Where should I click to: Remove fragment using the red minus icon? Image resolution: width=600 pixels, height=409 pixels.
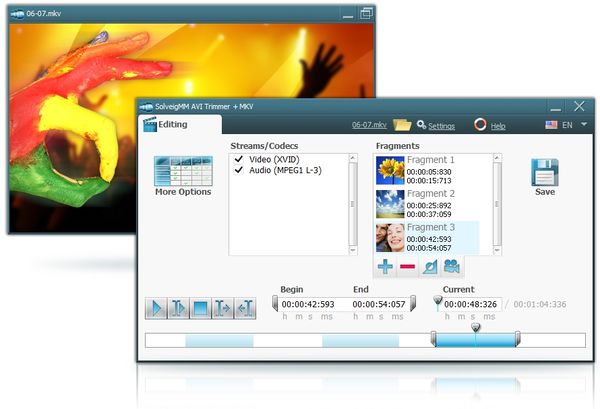407,266
